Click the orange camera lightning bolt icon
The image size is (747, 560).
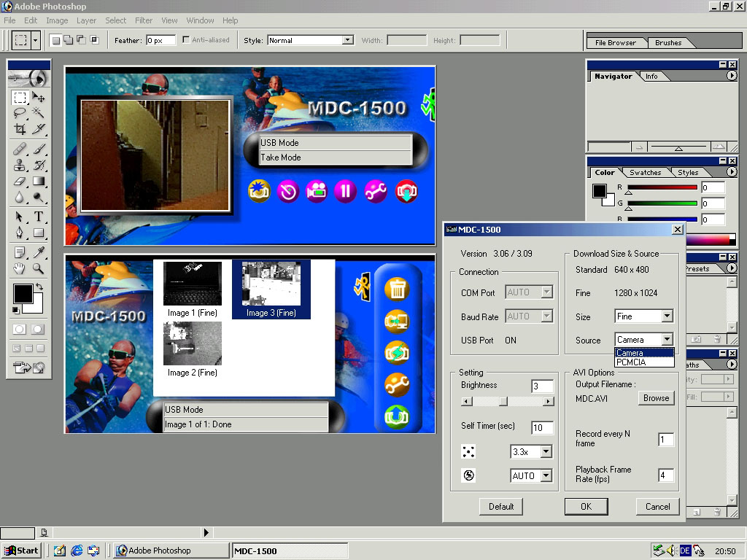click(x=398, y=353)
